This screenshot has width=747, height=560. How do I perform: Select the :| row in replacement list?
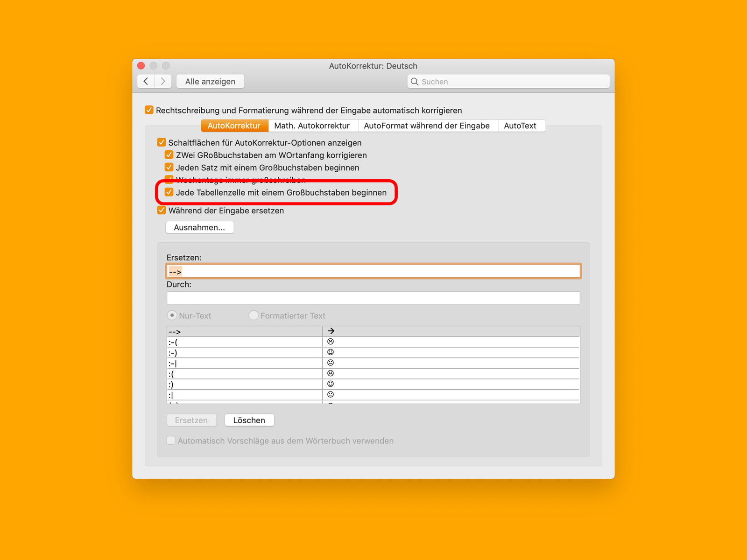click(x=373, y=395)
